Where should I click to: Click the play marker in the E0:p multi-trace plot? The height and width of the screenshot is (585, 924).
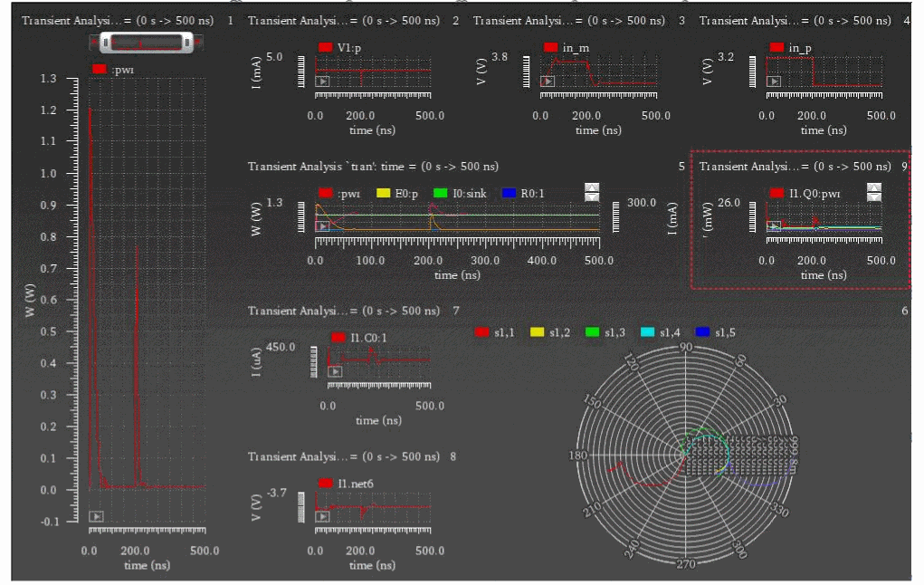tap(322, 226)
